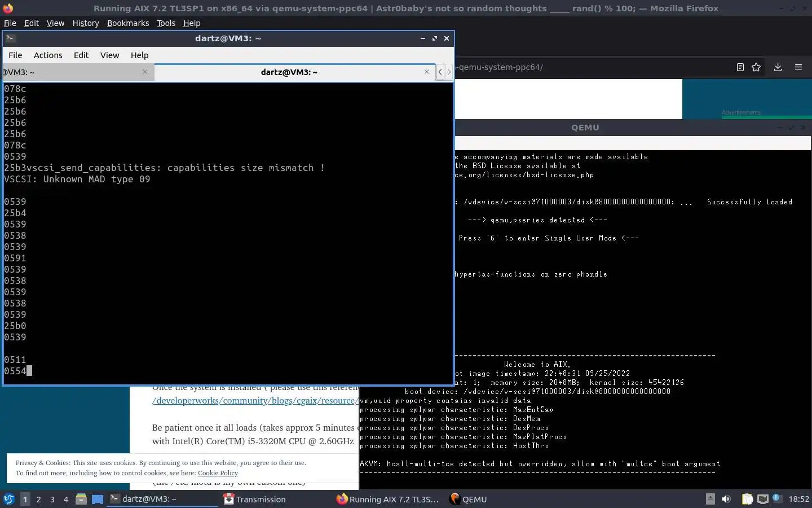Click the QEMU window title bar
Viewport: 812px width, 508px height.
coord(585,128)
